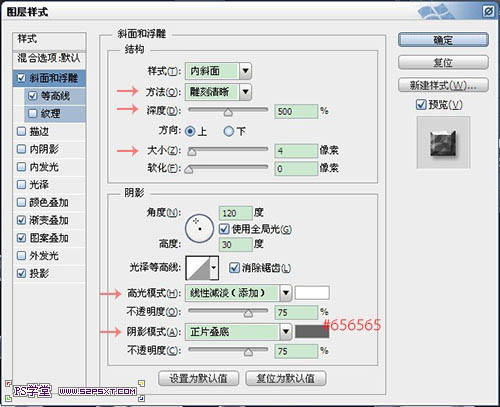Viewport: 500px width, 407px height.
Task: Open the 高光模式 highlight mode dropdown
Action: click(238, 293)
